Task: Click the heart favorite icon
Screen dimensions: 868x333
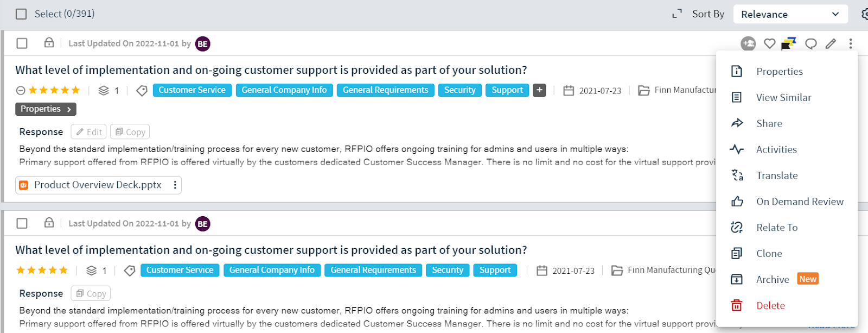Action: coord(769,43)
